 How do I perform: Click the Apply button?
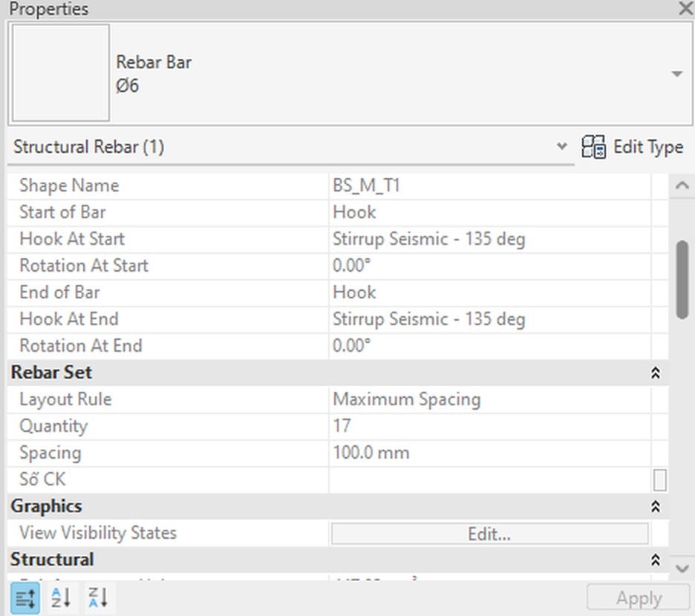point(639,597)
